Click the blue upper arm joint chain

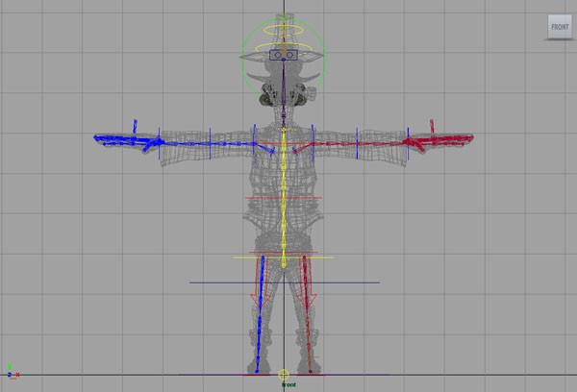tap(221, 145)
